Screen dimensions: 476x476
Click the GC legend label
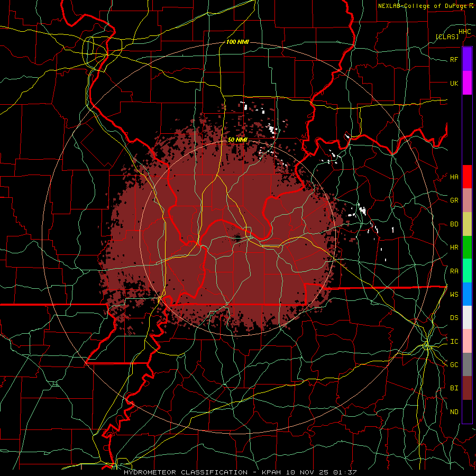(454, 364)
